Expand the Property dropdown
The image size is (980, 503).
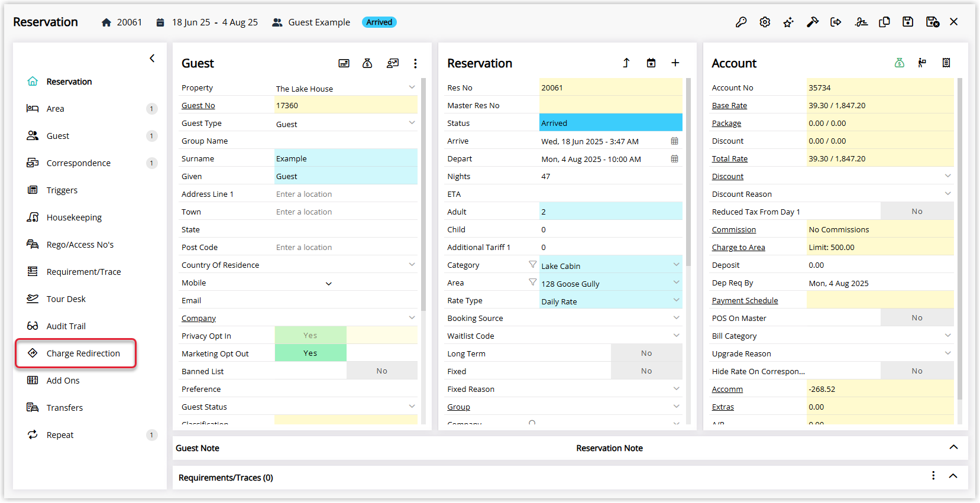(412, 87)
